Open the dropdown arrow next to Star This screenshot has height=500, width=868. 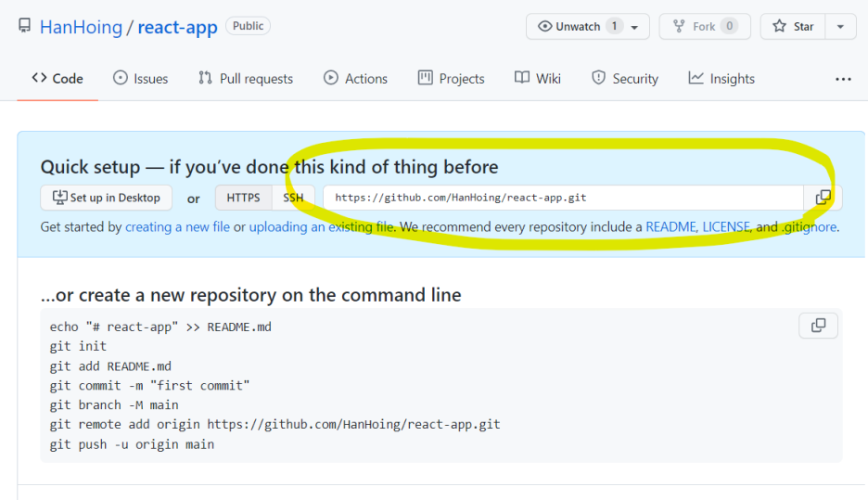(x=840, y=26)
